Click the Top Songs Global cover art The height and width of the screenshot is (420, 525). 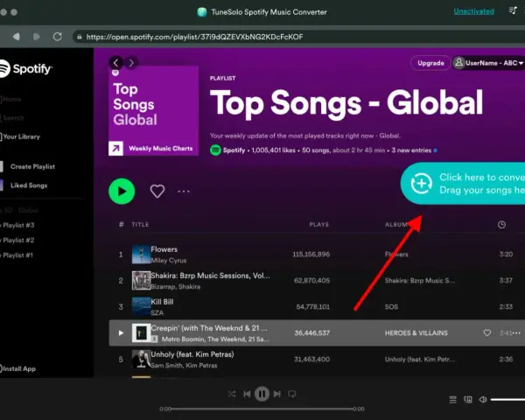(x=153, y=111)
